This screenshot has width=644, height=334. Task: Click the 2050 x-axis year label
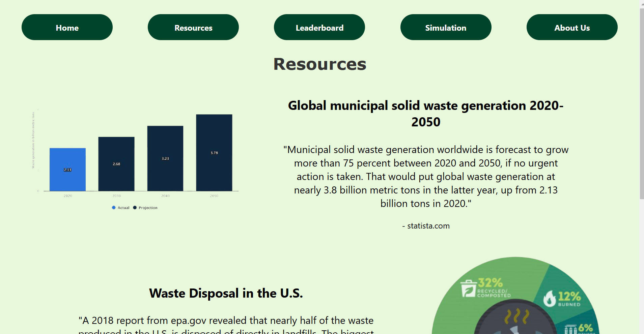[214, 196]
